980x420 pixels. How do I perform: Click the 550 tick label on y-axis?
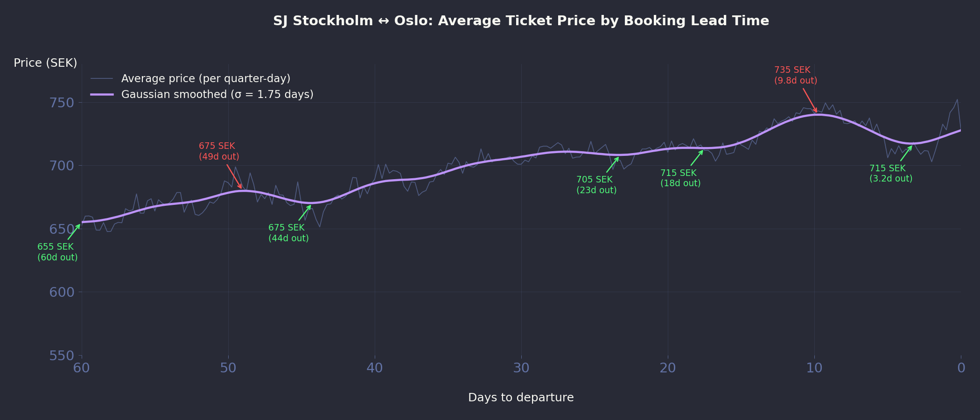coord(62,356)
